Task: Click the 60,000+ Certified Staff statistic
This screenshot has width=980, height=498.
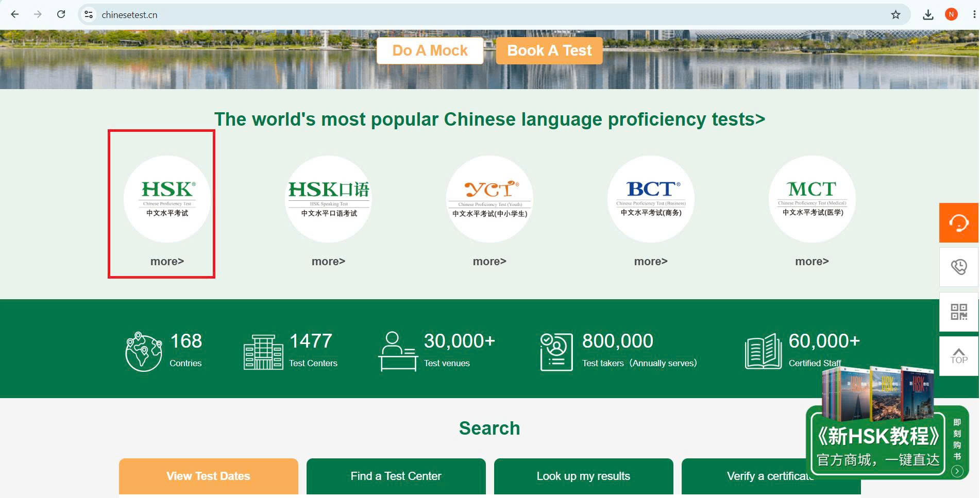Action: tap(824, 350)
